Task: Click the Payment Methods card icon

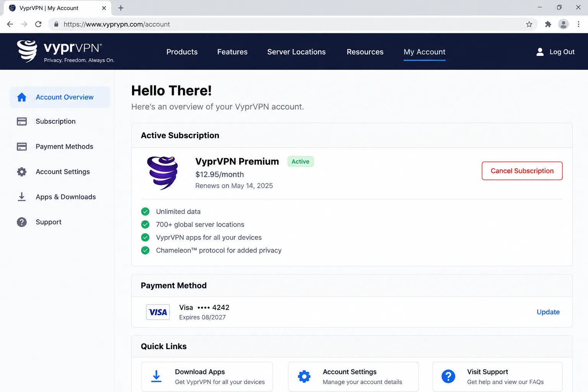Action: point(22,147)
